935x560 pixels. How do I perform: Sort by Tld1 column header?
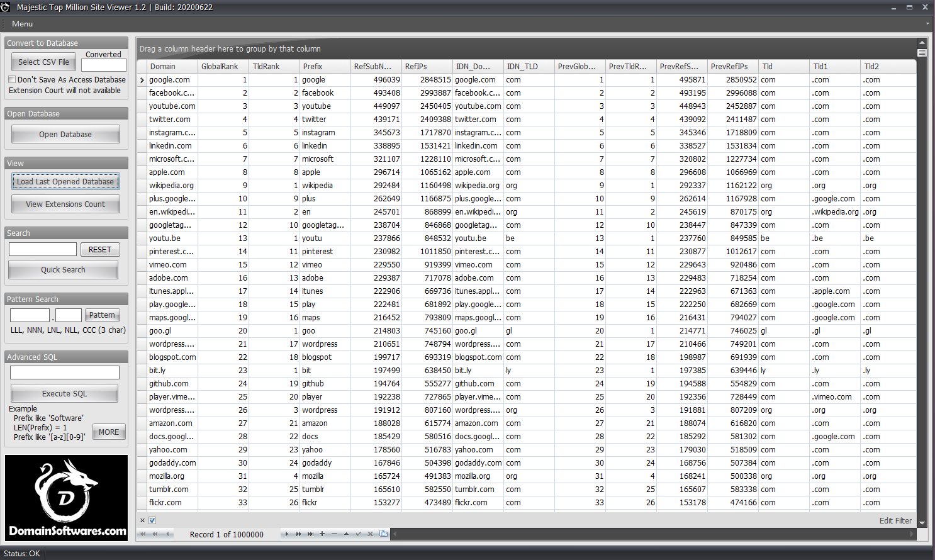[834, 66]
